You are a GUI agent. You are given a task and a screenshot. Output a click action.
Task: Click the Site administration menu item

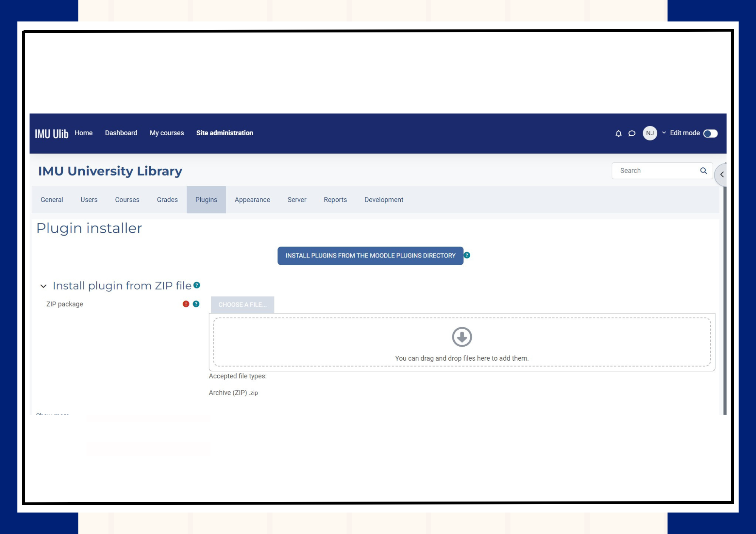225,133
